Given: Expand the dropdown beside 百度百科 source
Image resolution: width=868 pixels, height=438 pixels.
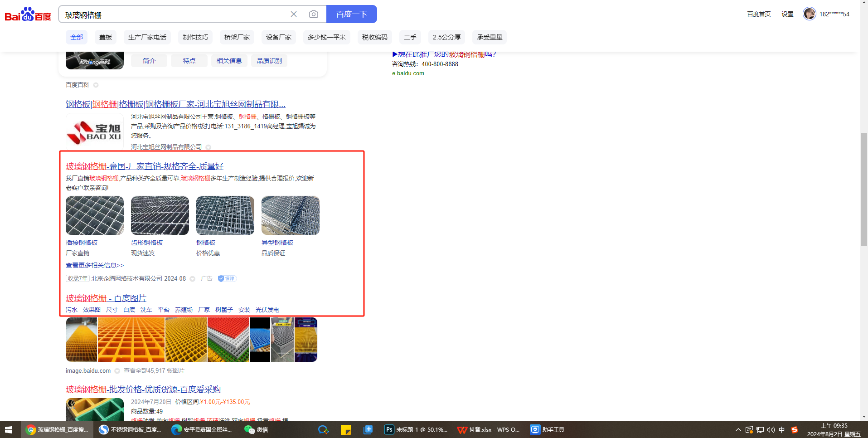Looking at the screenshot, I should (96, 85).
